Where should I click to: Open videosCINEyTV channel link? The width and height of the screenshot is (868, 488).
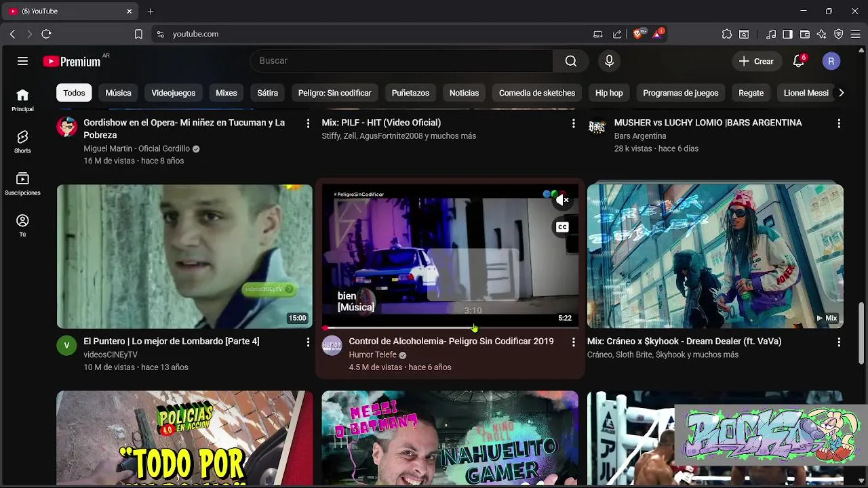click(111, 354)
